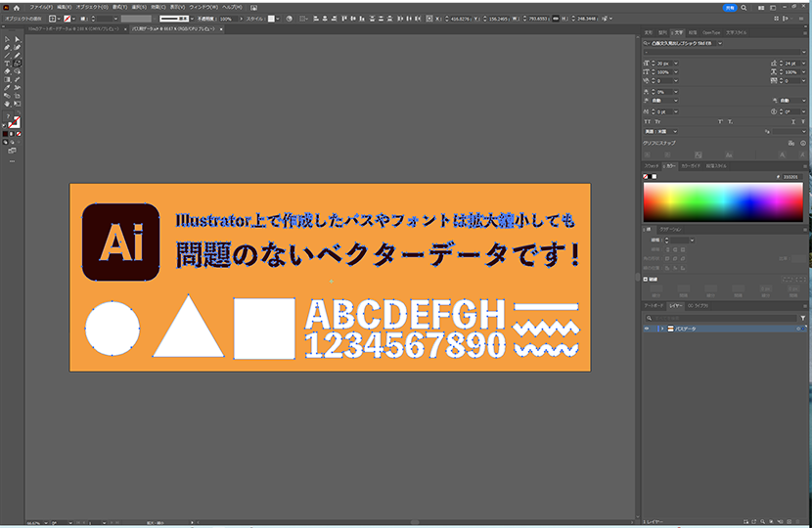This screenshot has height=528, width=812.
Task: Click the Home icon in top bar
Action: [x=19, y=6]
